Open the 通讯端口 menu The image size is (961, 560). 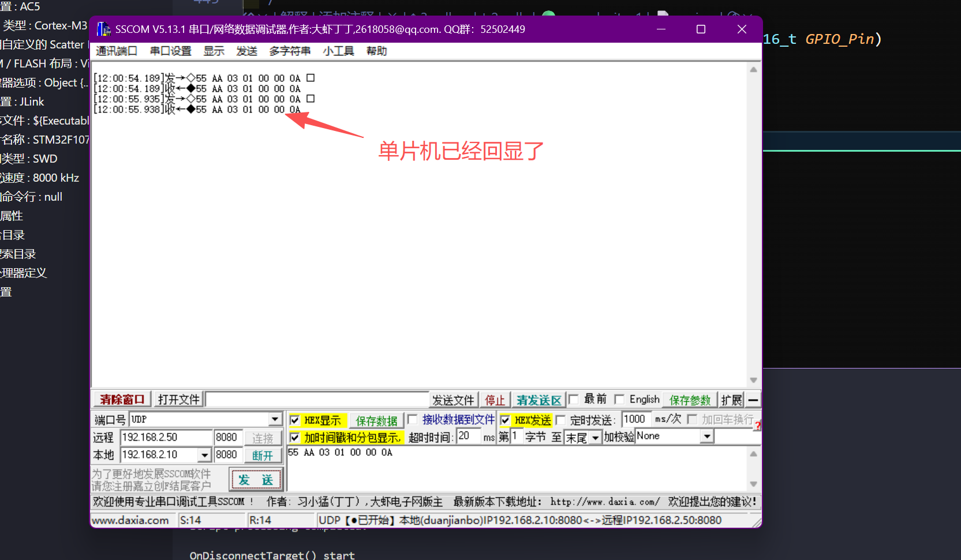[117, 51]
